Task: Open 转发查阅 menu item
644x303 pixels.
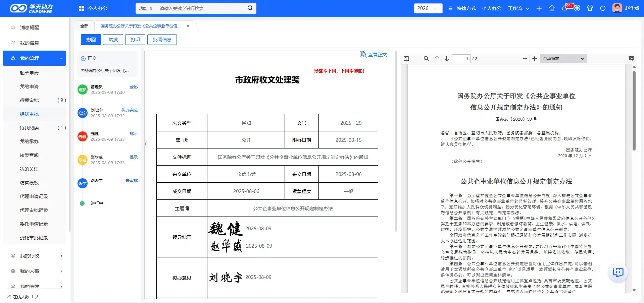Action: tap(29, 155)
